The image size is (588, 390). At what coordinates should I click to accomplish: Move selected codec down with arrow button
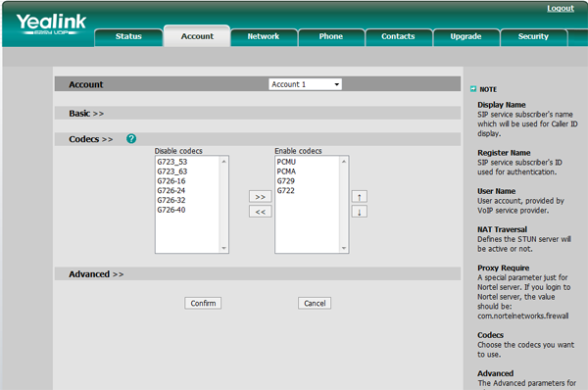point(360,212)
